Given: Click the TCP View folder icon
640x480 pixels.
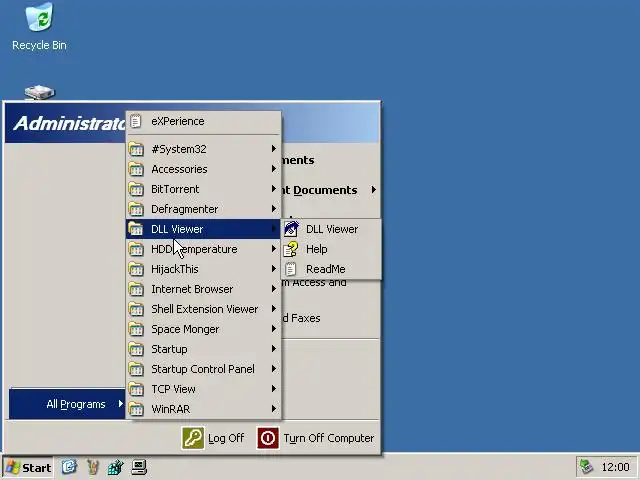Looking at the screenshot, I should 136,389.
